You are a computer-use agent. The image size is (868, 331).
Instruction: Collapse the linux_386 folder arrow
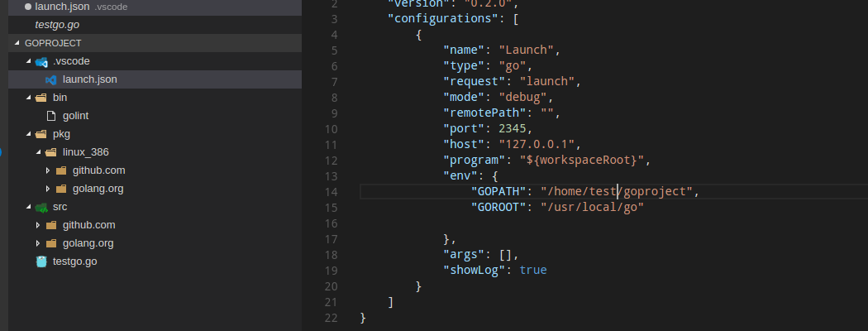(x=38, y=152)
